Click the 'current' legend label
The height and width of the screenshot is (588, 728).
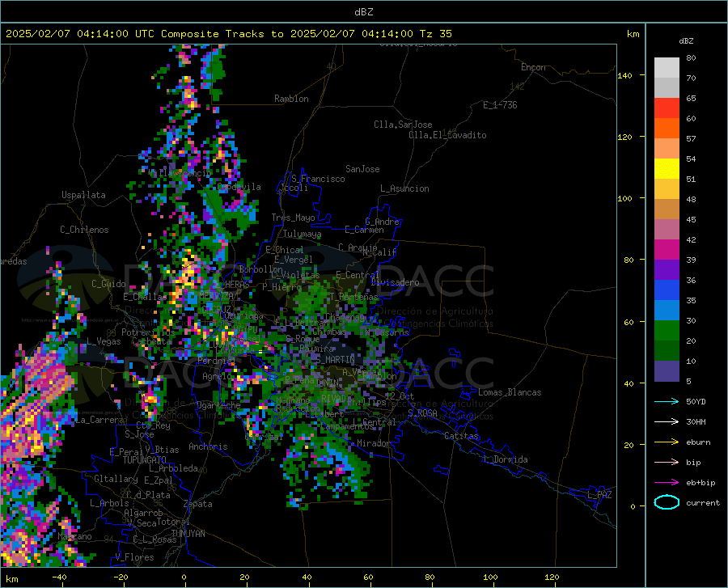[703, 502]
